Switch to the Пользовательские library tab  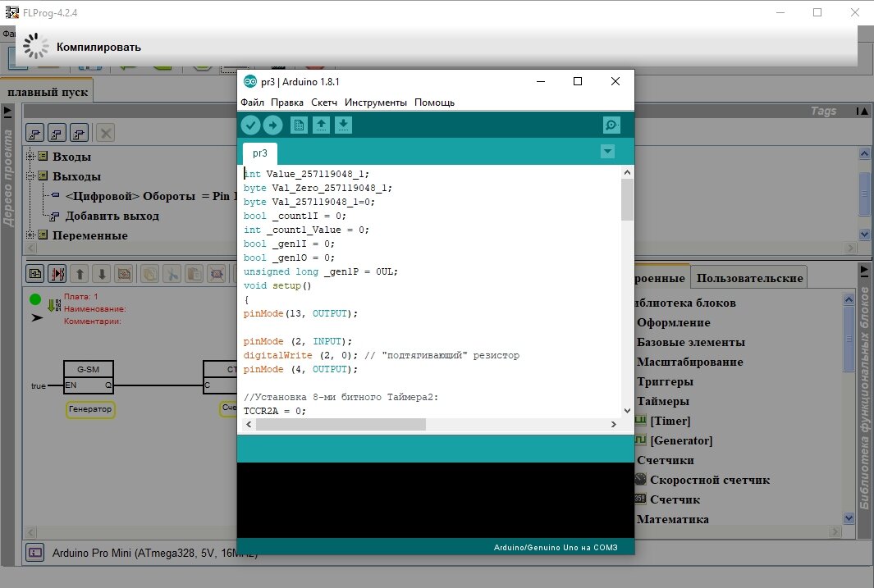tap(750, 278)
